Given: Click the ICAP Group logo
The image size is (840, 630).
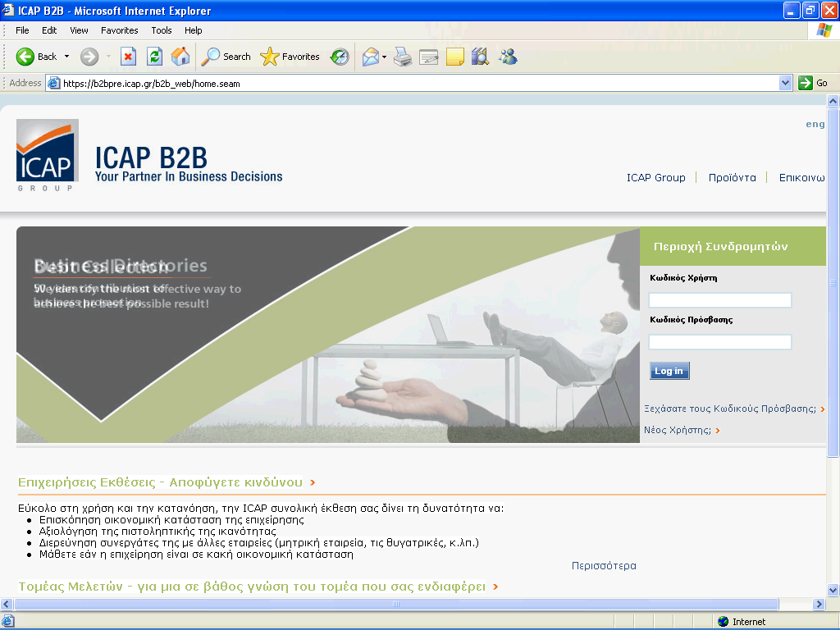Looking at the screenshot, I should click(48, 155).
